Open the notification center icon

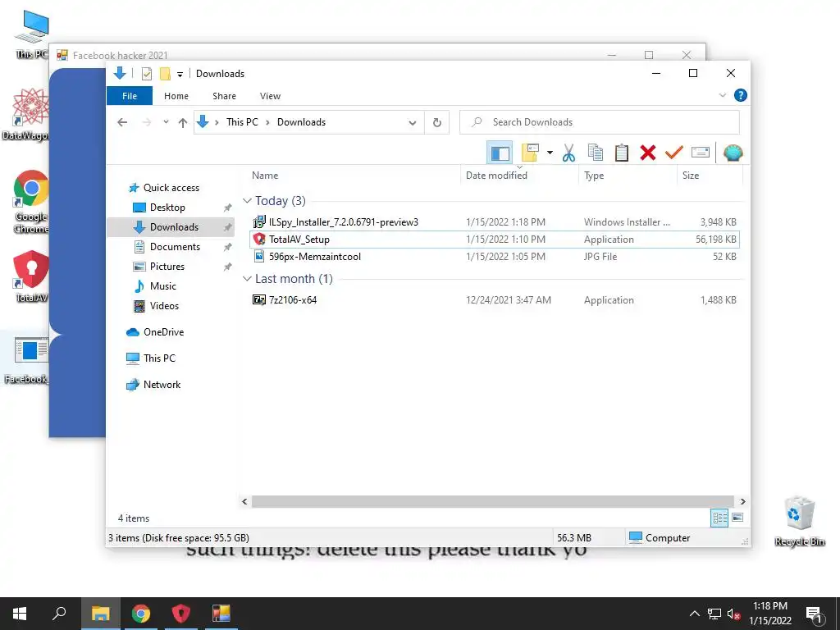point(814,614)
